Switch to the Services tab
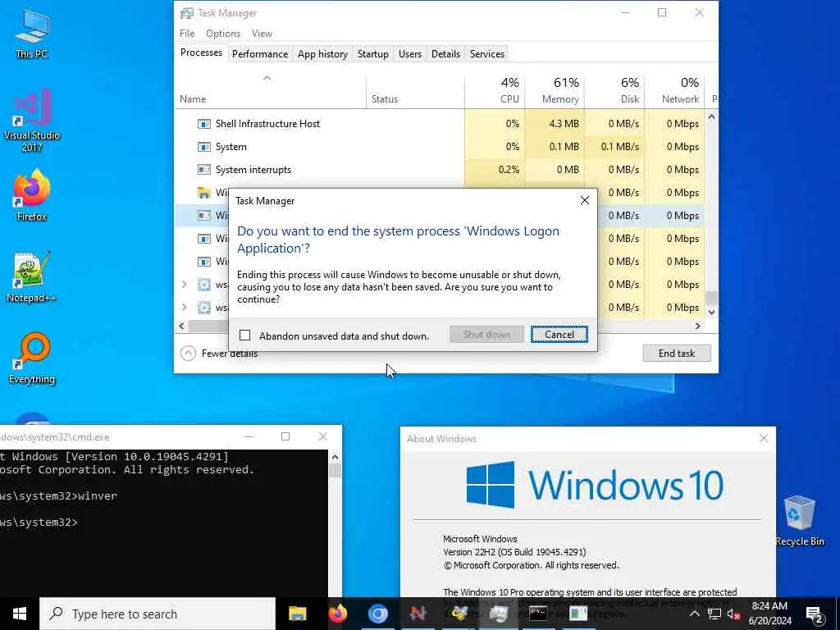Screen dimensions: 840x630 (487, 54)
